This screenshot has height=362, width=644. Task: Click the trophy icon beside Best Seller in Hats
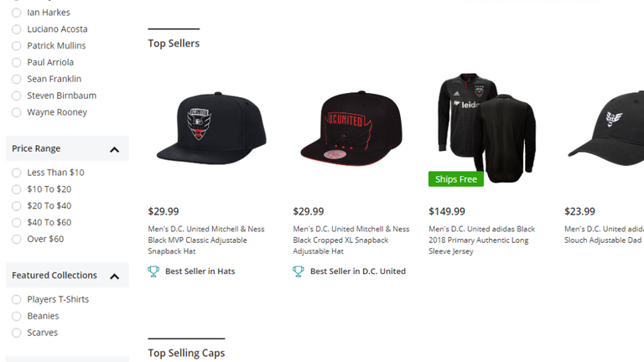click(x=153, y=271)
